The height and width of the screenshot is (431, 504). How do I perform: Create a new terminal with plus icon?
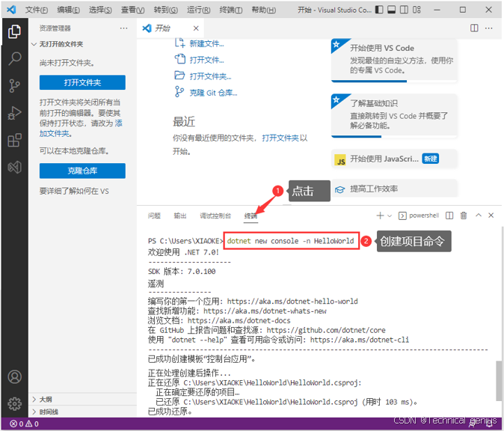(380, 215)
